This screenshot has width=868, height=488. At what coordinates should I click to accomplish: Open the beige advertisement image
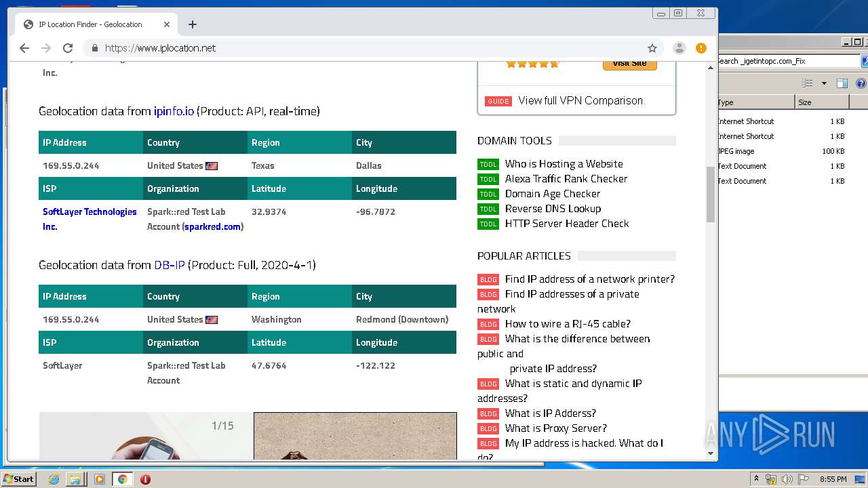coord(355,436)
